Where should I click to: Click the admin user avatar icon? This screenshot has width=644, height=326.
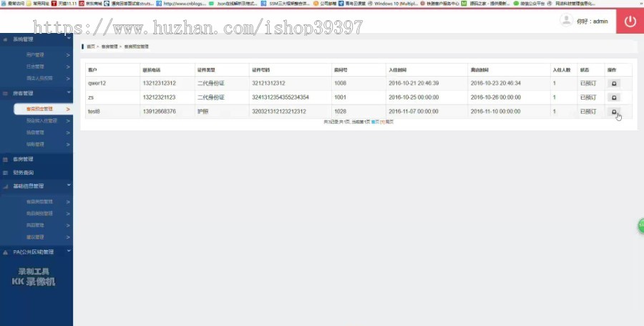tap(566, 20)
